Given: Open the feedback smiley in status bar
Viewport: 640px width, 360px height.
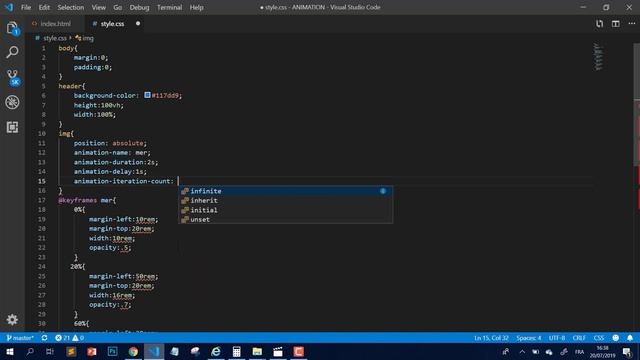Looking at the screenshot, I should tap(616, 338).
